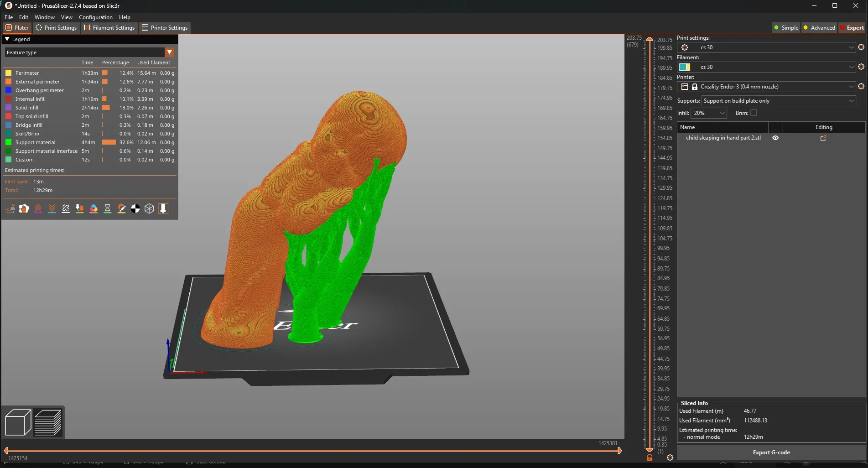868x468 pixels.
Task: Select Simple mode
Action: 786,28
